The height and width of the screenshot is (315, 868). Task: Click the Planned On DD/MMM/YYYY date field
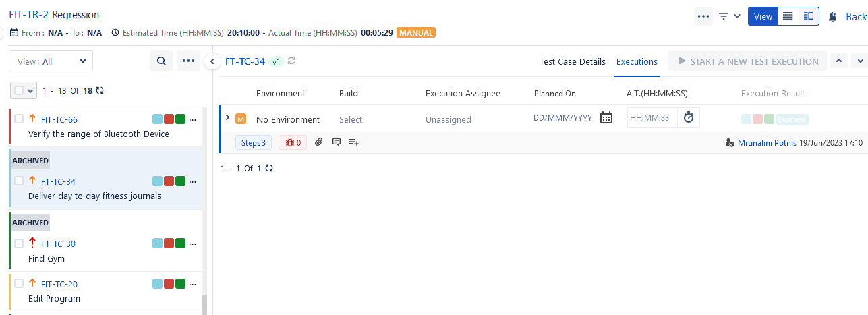pyautogui.click(x=563, y=118)
